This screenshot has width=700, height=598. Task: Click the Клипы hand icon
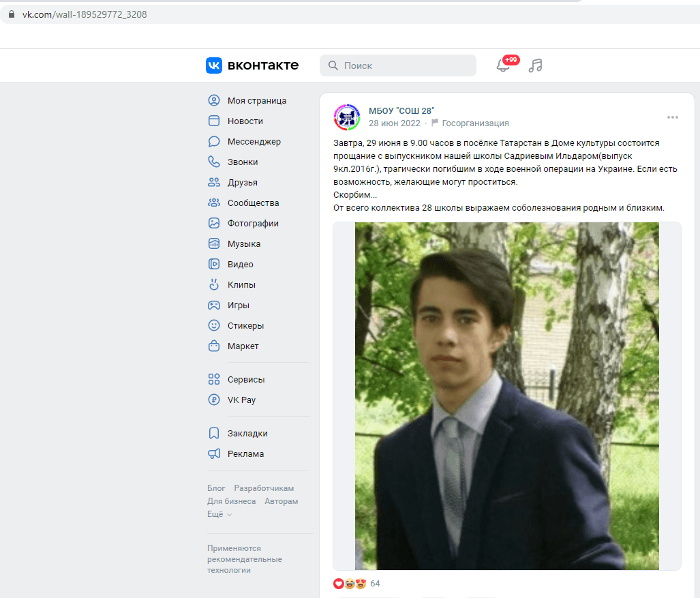pyautogui.click(x=214, y=284)
